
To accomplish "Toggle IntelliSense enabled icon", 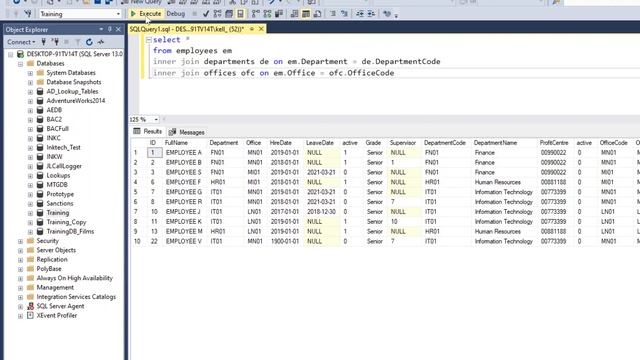I will click(x=240, y=14).
